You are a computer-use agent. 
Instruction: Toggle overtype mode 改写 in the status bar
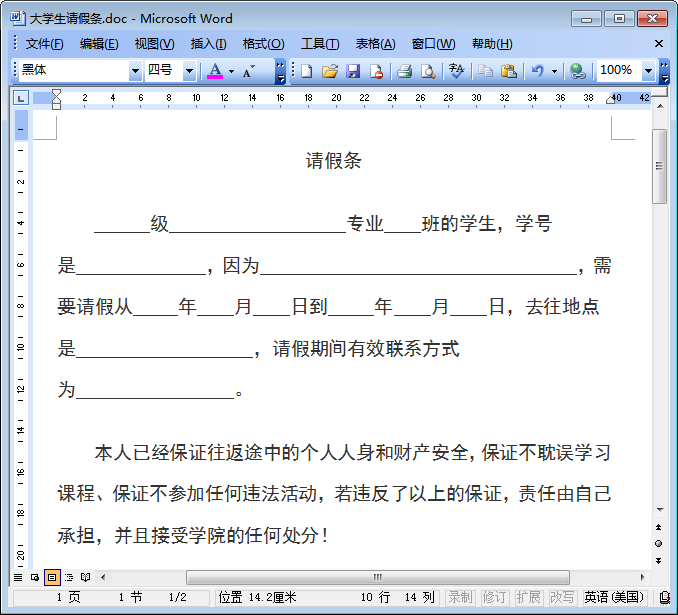coord(562,597)
